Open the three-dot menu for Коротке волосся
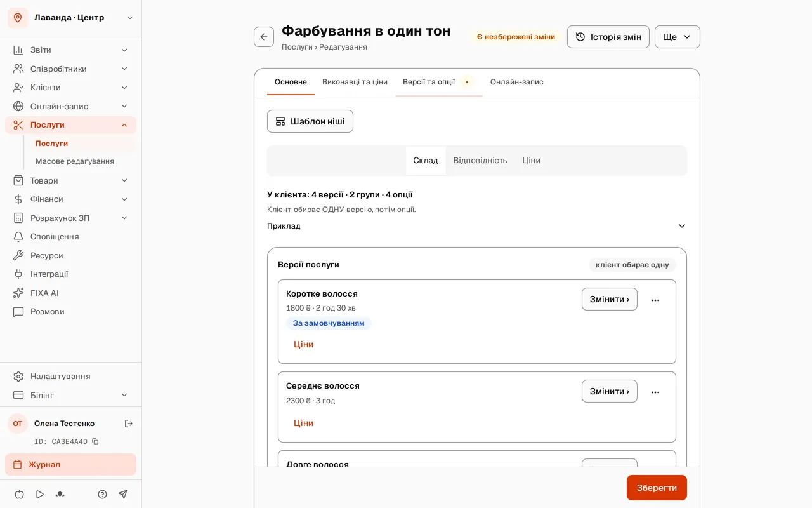 pyautogui.click(x=655, y=300)
